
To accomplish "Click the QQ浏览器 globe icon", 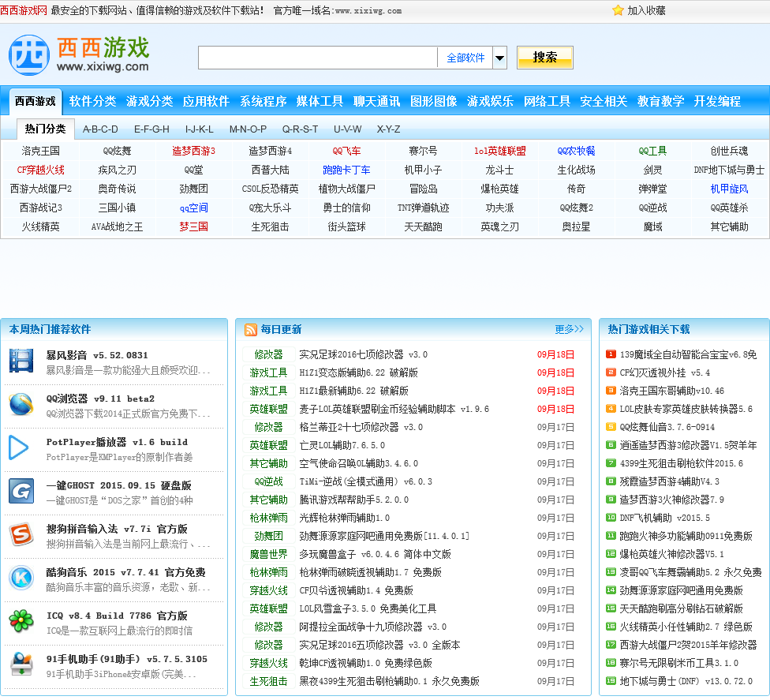I will point(21,404).
